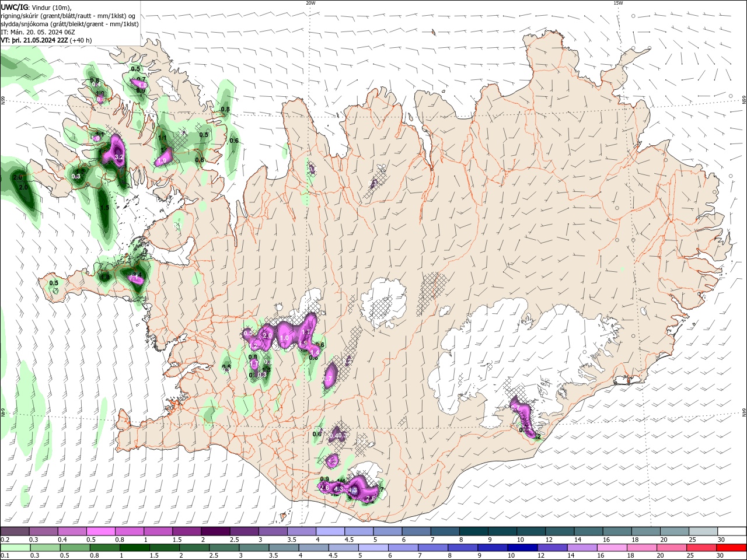Click the palest green 0.1 swatch, bottom legend
The width and height of the screenshot is (747, 560).
[14, 548]
